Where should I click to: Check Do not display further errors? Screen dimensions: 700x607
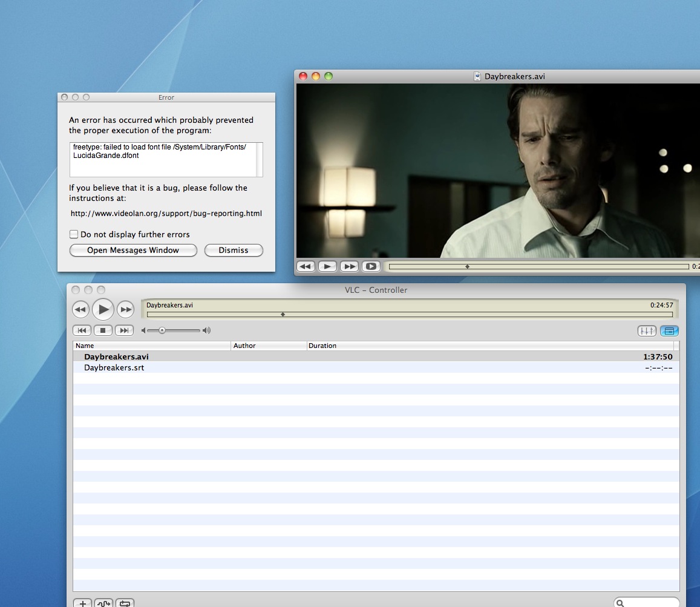74,234
